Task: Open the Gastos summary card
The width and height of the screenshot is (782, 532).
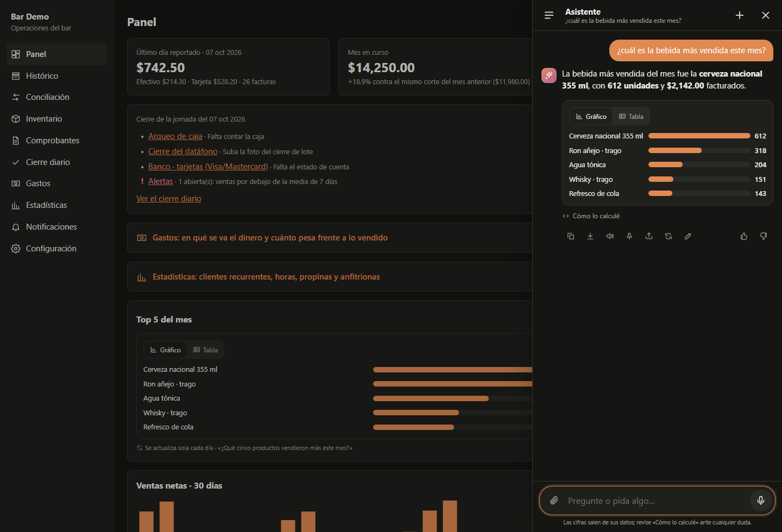Action: click(330, 238)
